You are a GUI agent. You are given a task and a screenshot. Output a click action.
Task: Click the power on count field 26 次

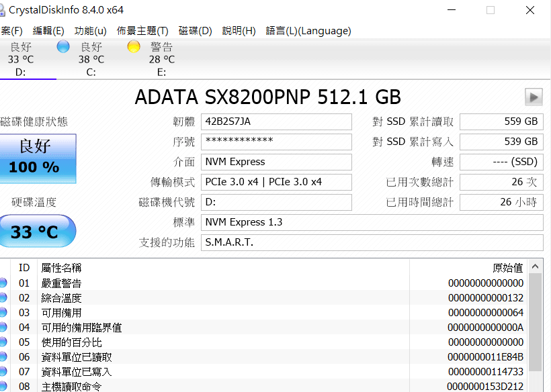[x=501, y=182]
